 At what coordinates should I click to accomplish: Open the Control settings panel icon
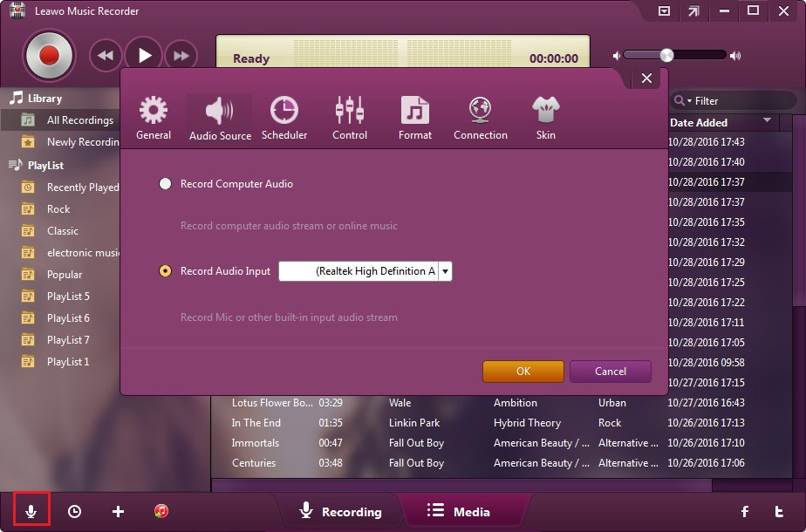tap(350, 116)
